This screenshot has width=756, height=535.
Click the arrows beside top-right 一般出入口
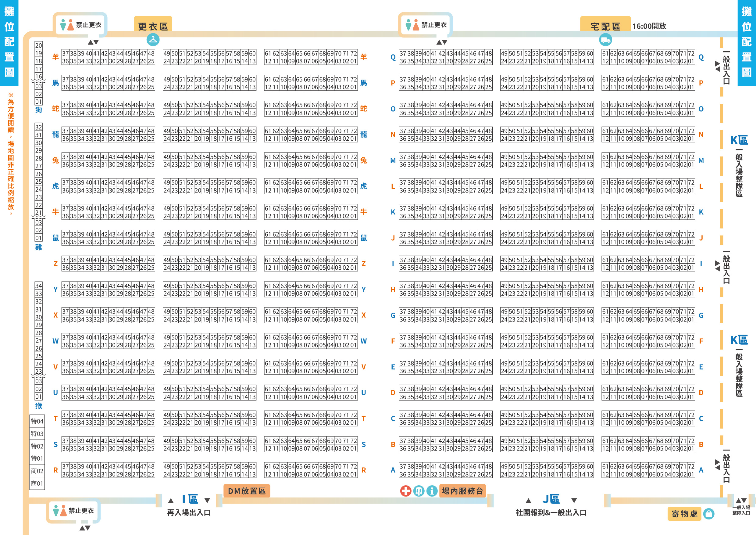718,66
